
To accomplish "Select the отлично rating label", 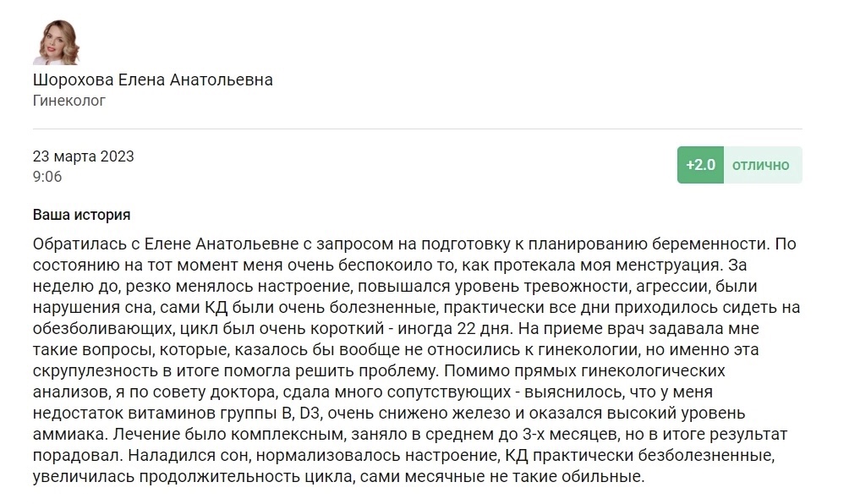I will coord(761,165).
